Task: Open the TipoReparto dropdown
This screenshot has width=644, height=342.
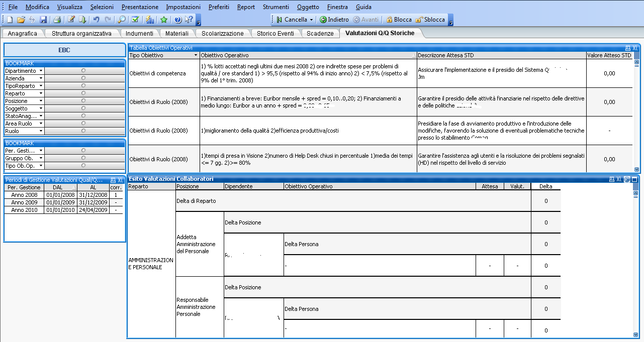Action: click(x=41, y=86)
